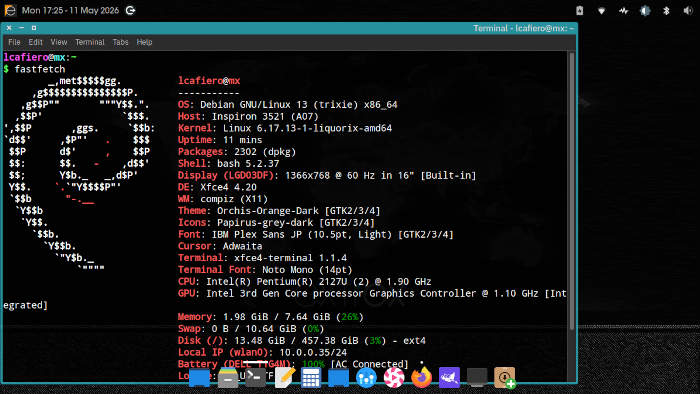Viewport: 700px width, 394px height.
Task: Click the first blue desktop icon in dock
Action: tap(200, 378)
